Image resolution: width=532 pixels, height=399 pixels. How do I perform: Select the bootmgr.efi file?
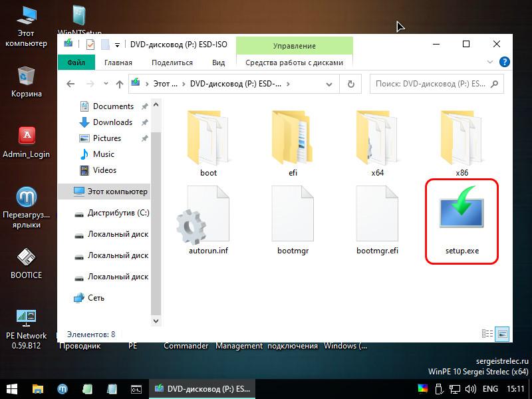click(x=377, y=221)
